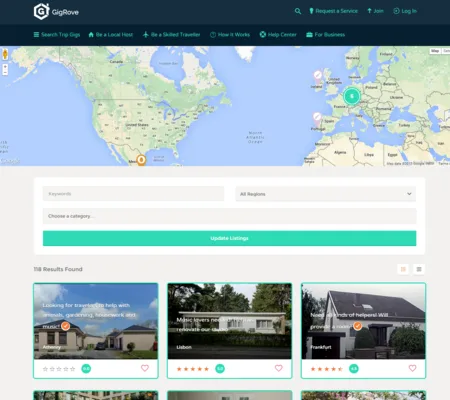Click the verified badge on Antwerp listing

(x=66, y=326)
